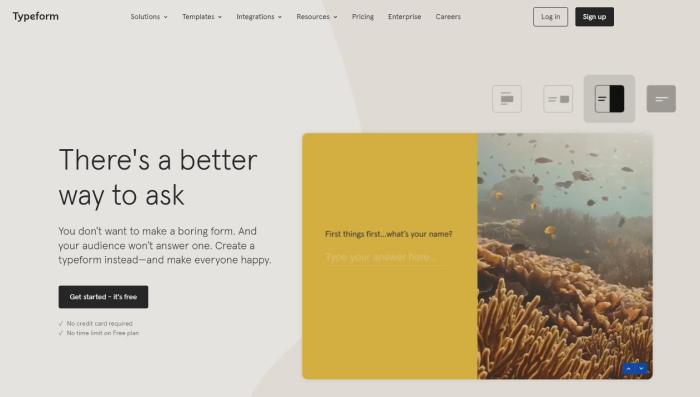The image size is (700, 397).
Task: Click the 'First things first' question text
Action: [x=388, y=234]
